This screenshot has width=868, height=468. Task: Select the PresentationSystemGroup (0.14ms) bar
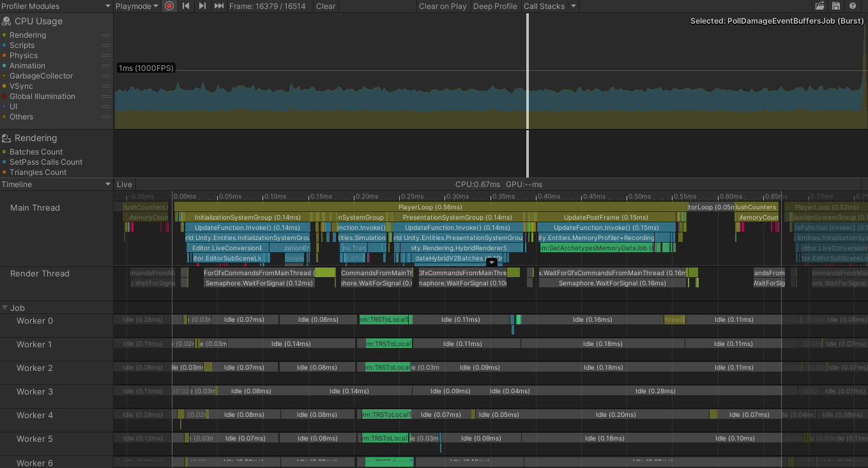pos(456,218)
